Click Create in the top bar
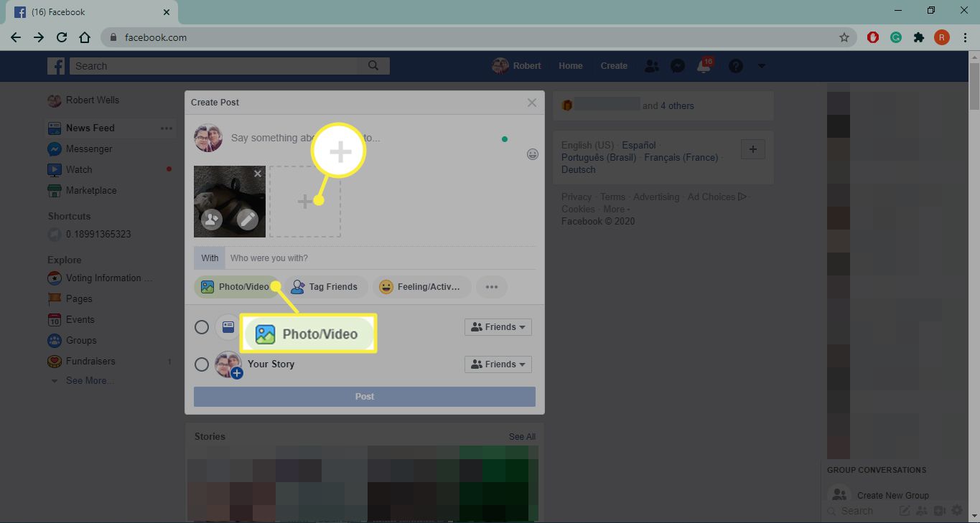Screen dimensions: 980x523 614,66
